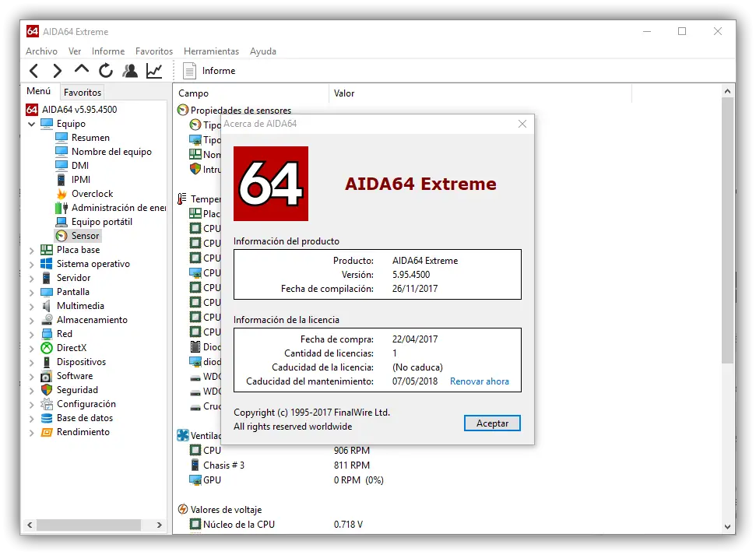Viewport: 756px width, 555px height.
Task: Collapse the Equipo tree node
Action: (32, 124)
